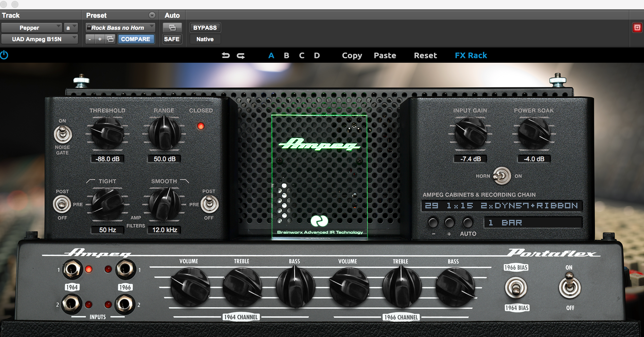Screen dimensions: 644x337
Task: Click the 50 Hz tight filter value field
Action: pyautogui.click(x=107, y=230)
